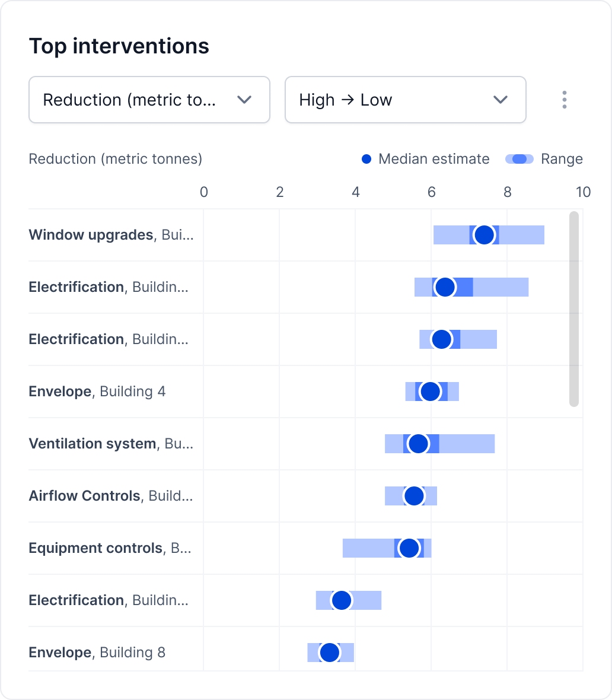The image size is (612, 700).
Task: Click the Window upgrades light range bar
Action: tap(522, 235)
